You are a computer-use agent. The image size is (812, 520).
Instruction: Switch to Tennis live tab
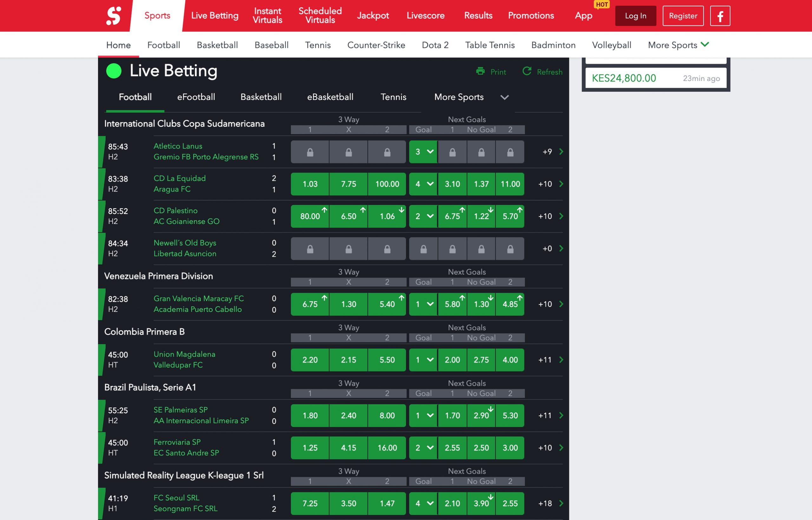[x=394, y=97]
